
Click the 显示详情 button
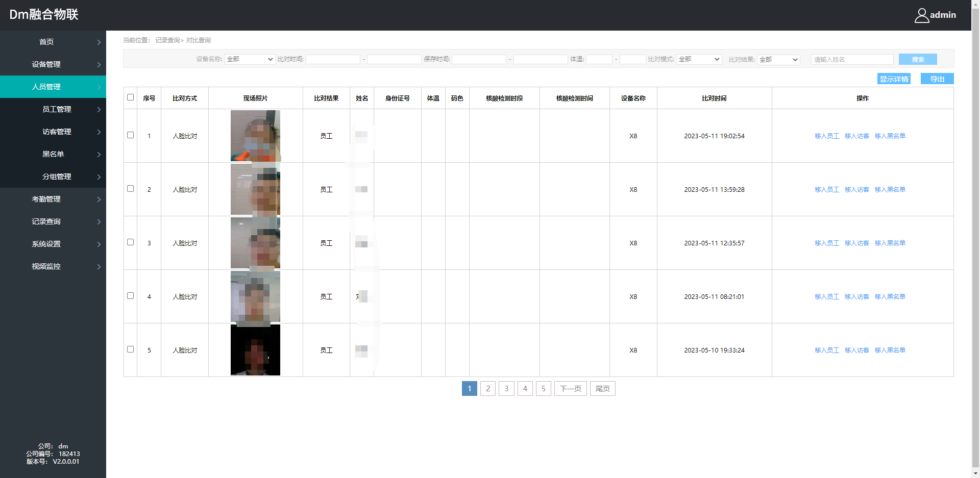894,79
